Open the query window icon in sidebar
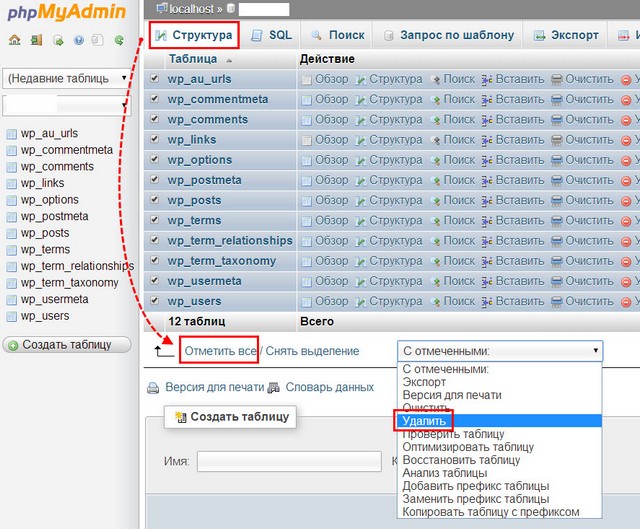The height and width of the screenshot is (529, 640). [x=58, y=40]
